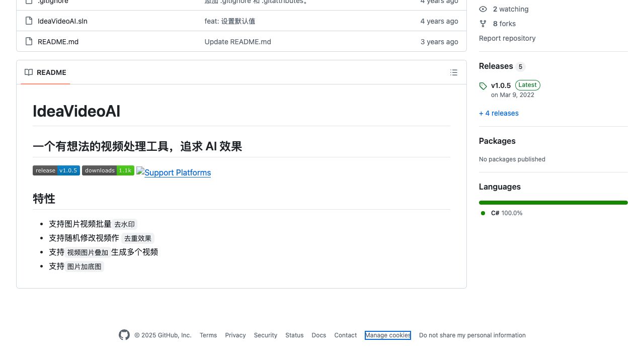Click the eye icon beside watching count
Viewport: 644px width, 362px height.
tap(483, 9)
